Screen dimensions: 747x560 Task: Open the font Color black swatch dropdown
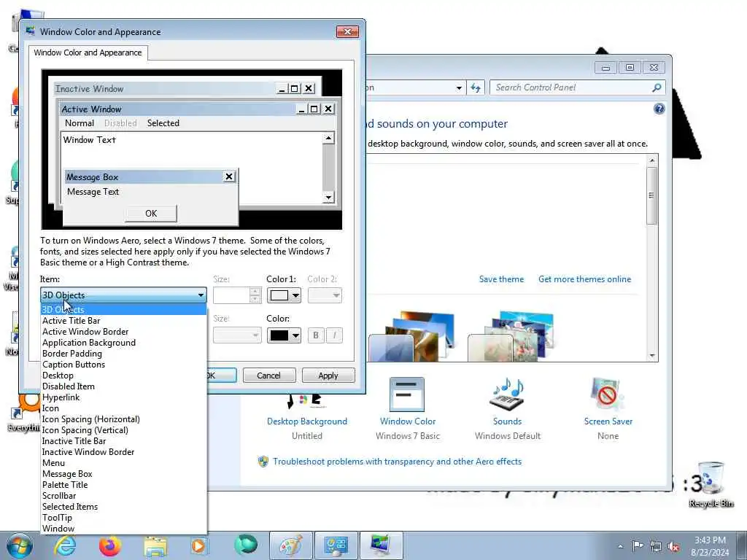click(x=284, y=335)
